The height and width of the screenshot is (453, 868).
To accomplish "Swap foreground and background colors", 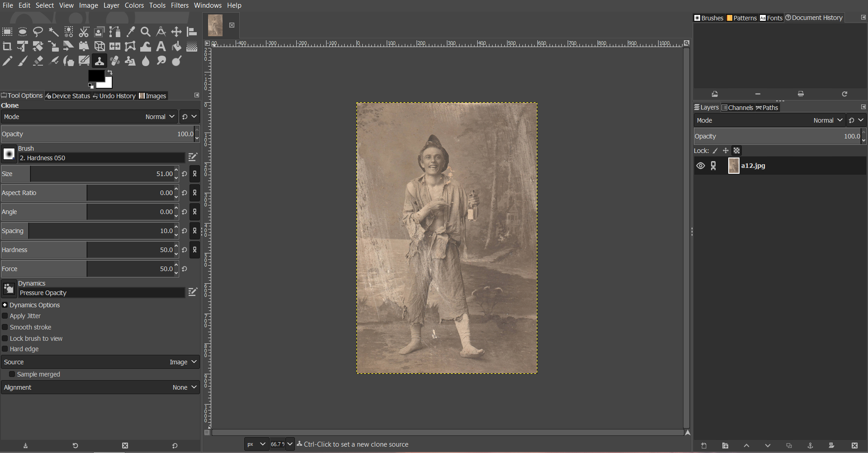I will click(x=110, y=72).
